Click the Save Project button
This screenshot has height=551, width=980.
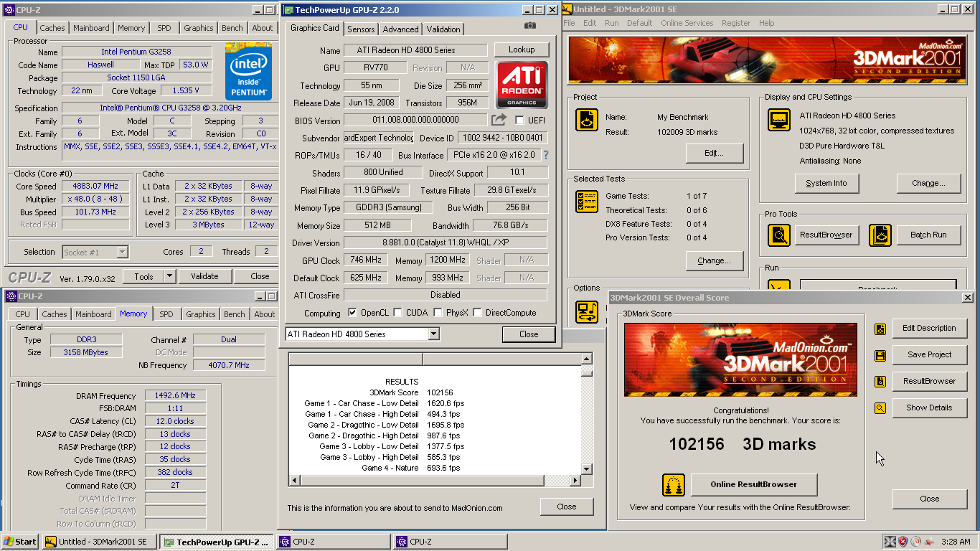coord(929,354)
